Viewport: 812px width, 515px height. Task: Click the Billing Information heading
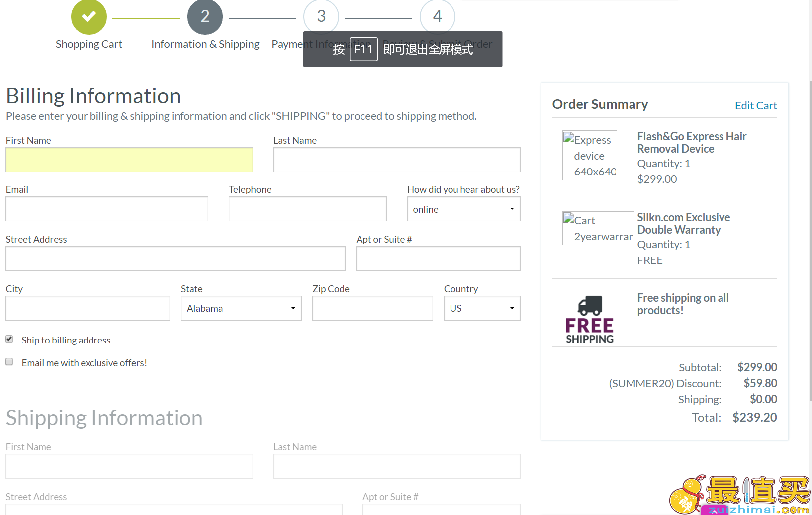point(93,96)
